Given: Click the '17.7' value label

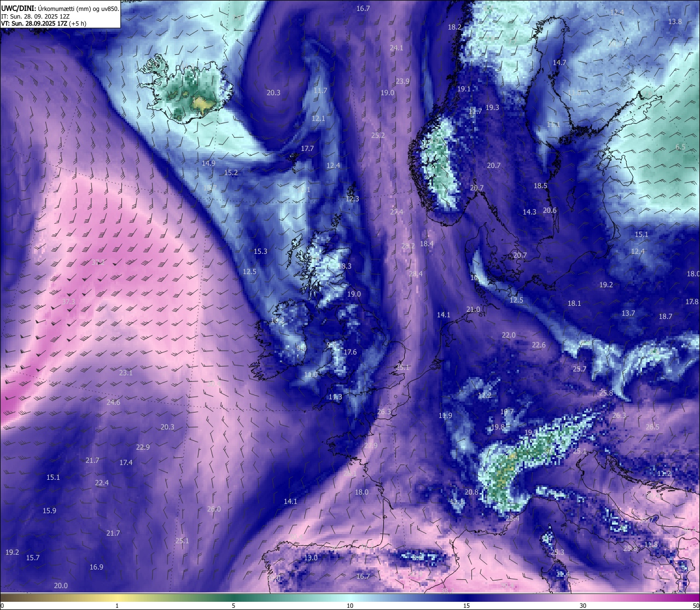Looking at the screenshot, I should 307,148.
